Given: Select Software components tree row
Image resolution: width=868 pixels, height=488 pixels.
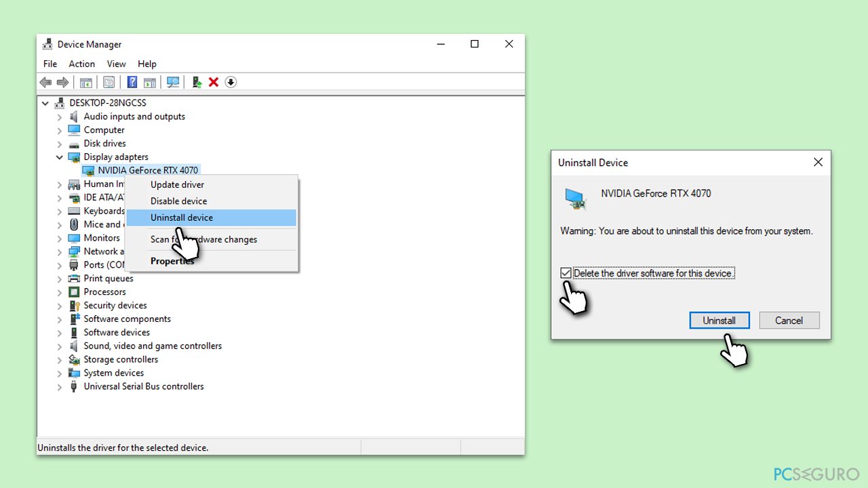Looking at the screenshot, I should 127,319.
